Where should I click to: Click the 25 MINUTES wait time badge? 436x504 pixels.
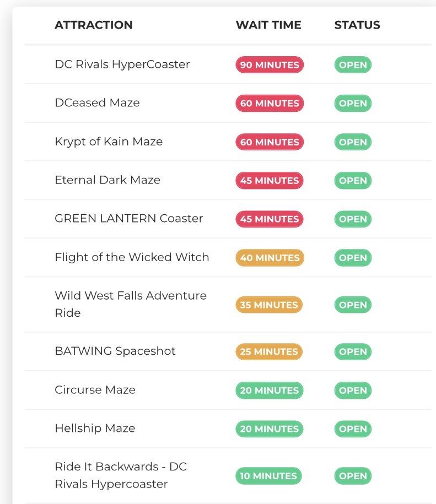click(269, 352)
